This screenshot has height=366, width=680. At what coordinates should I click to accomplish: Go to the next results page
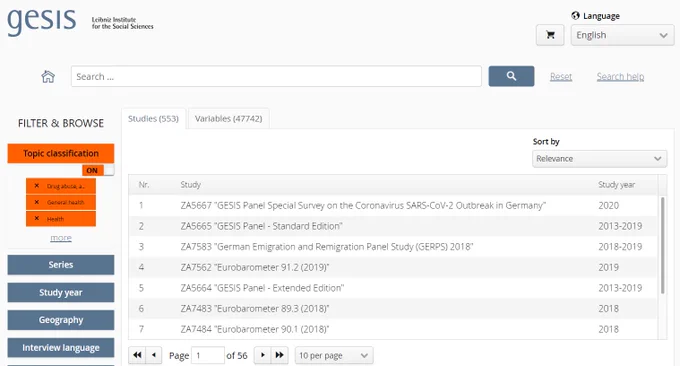click(262, 355)
